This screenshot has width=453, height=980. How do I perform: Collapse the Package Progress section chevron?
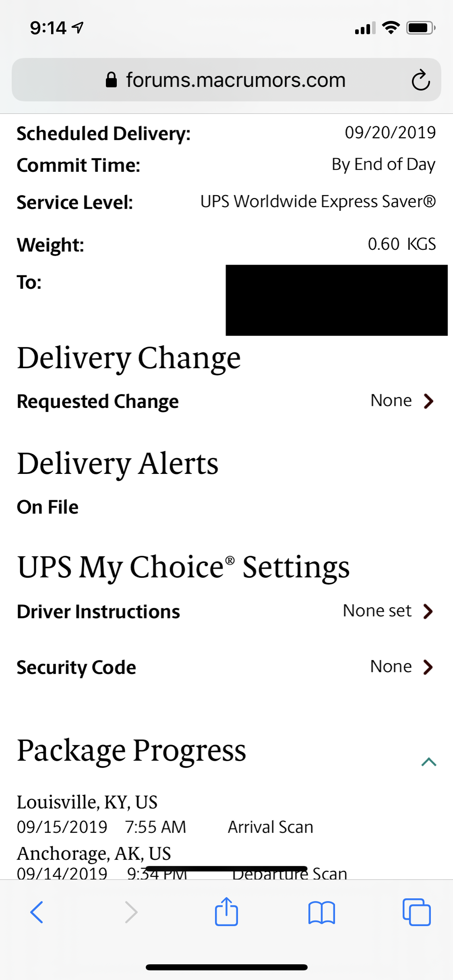(429, 762)
